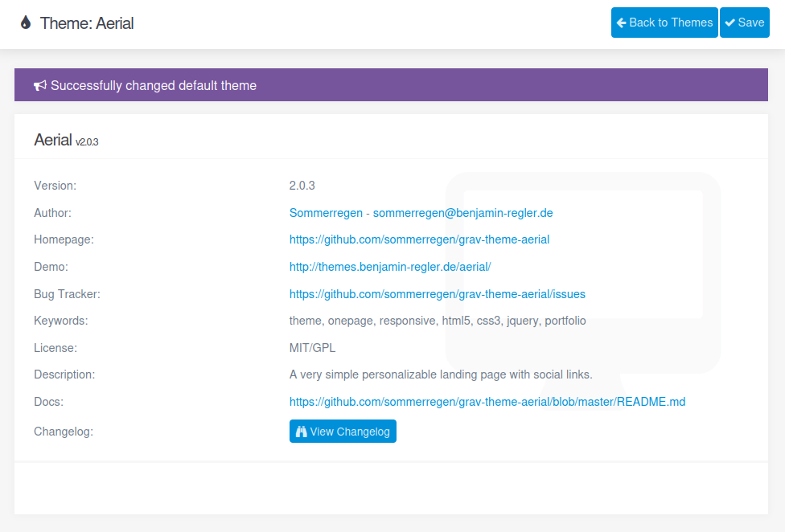Click the bullhorn icon in the purple banner
This screenshot has width=785, height=532.
40,85
